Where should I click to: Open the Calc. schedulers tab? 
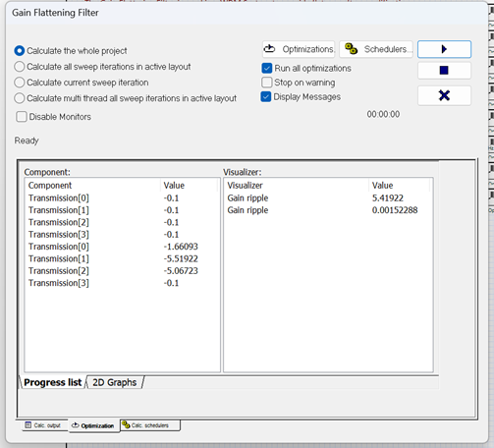coord(150,425)
